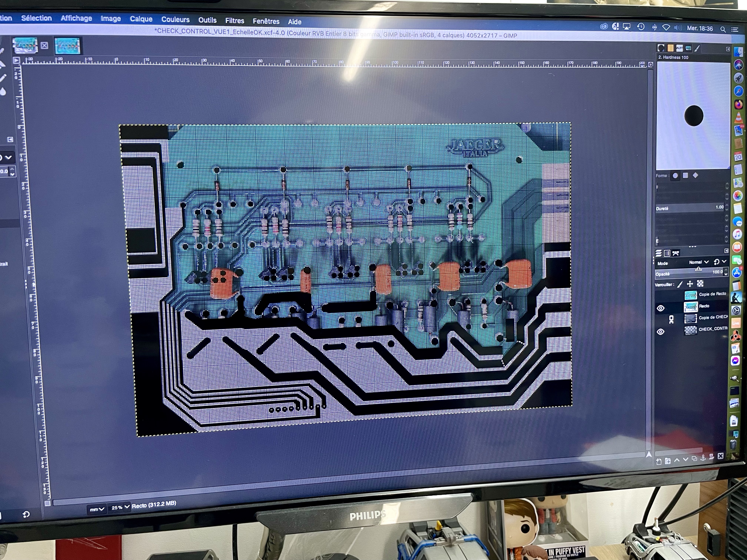Toggle the lock pixels brush icon
This screenshot has width=747, height=560.
[x=680, y=284]
